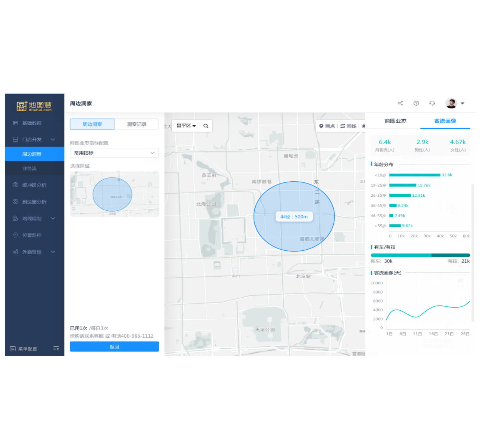
Task: Click the blue 返回 button
Action: (114, 347)
